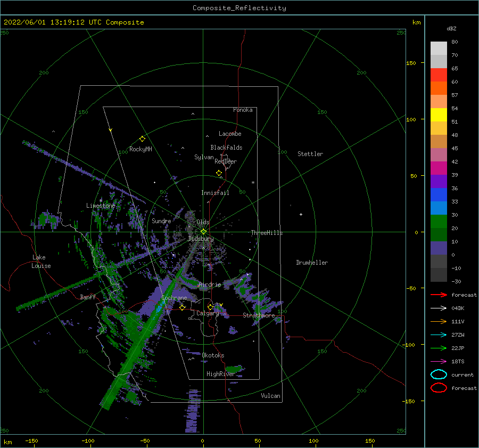Click the white plus marker west of Drumheller

pyautogui.click(x=301, y=214)
